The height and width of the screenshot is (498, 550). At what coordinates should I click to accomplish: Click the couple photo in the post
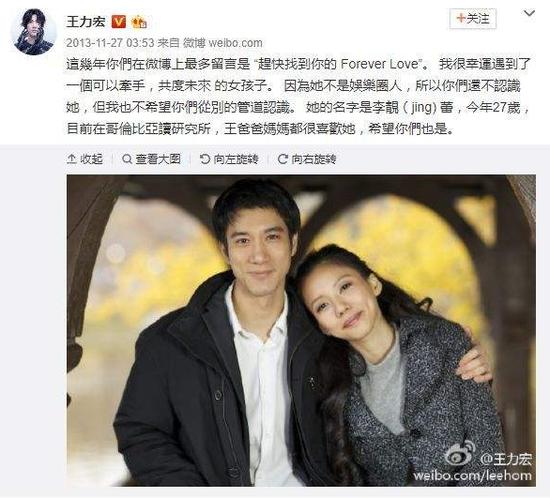pos(301,330)
